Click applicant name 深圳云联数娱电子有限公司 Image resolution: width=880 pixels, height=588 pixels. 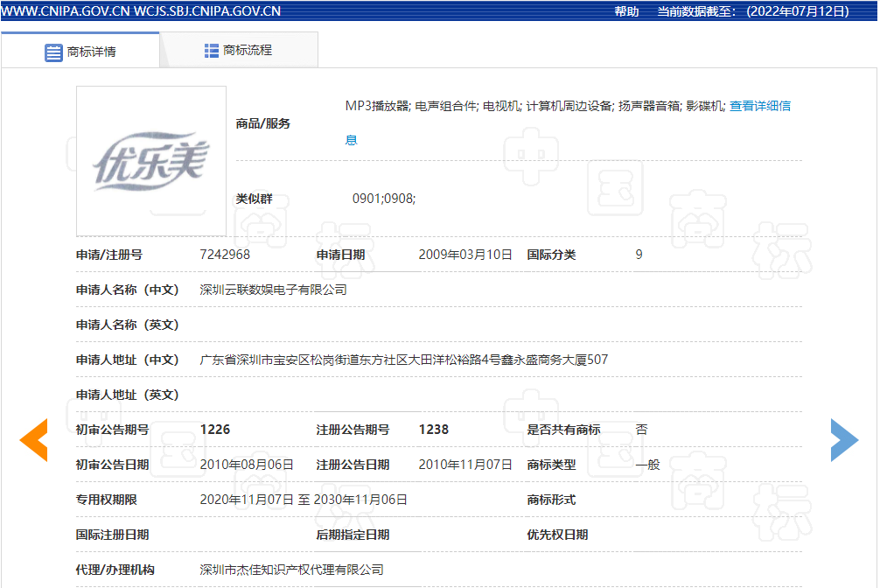274,290
